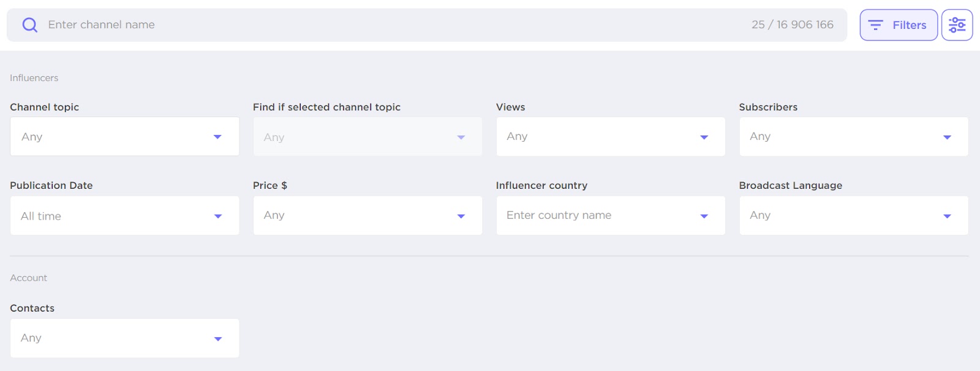Screen dimensions: 980x371
Task: Click the search magnifier icon
Action: point(29,25)
